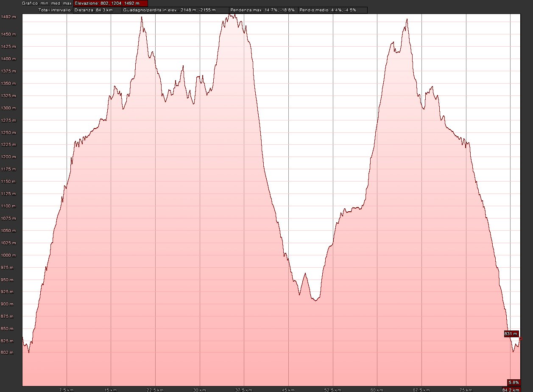Click the 45 km axis tick label

(288, 389)
